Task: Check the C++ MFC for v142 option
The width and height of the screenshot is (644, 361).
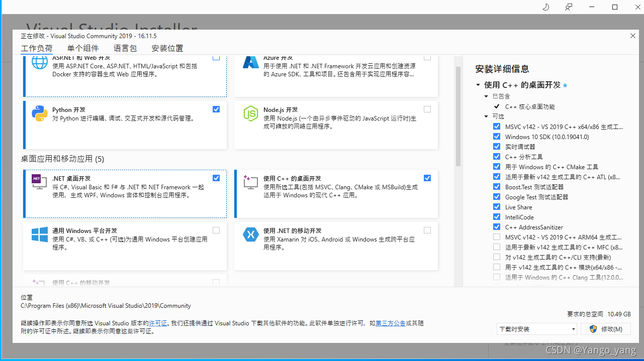Action: pyautogui.click(x=497, y=247)
